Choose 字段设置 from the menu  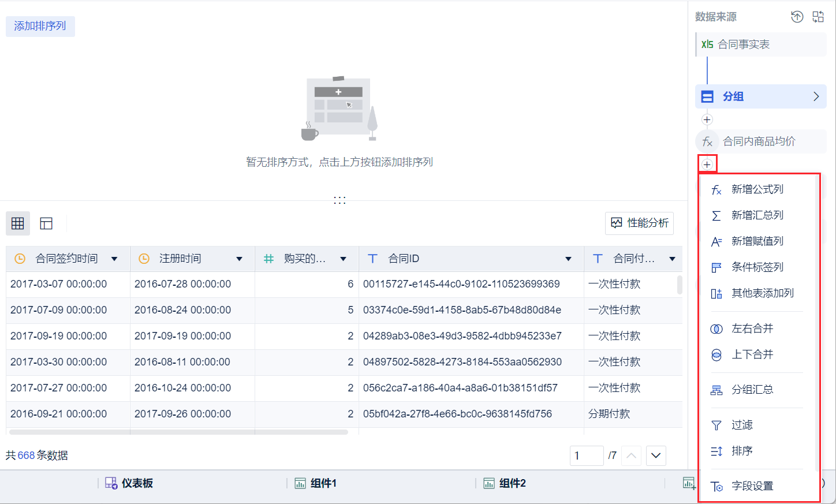[x=757, y=486]
